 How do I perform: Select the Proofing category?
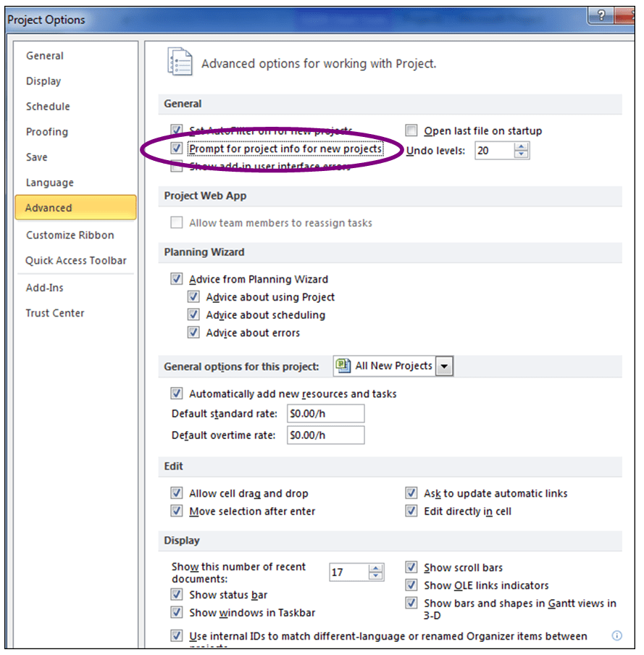47,132
